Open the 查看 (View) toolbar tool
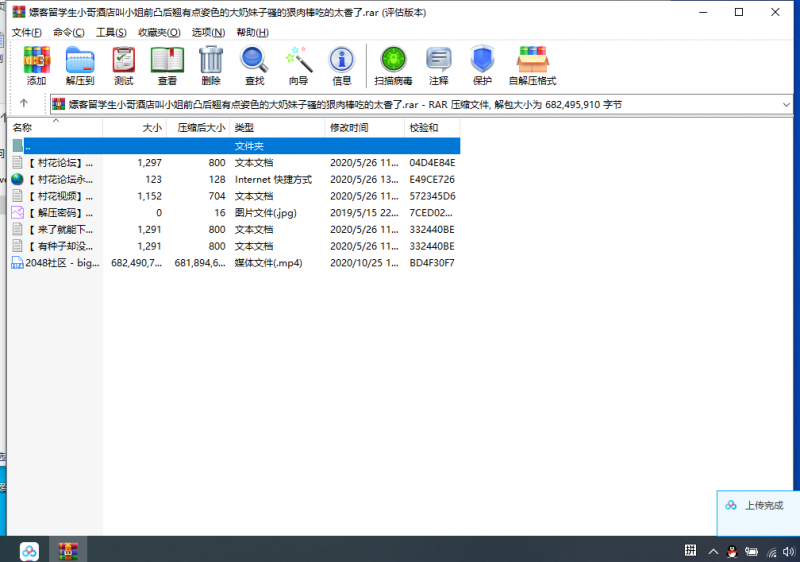The width and height of the screenshot is (800, 562). point(167,65)
